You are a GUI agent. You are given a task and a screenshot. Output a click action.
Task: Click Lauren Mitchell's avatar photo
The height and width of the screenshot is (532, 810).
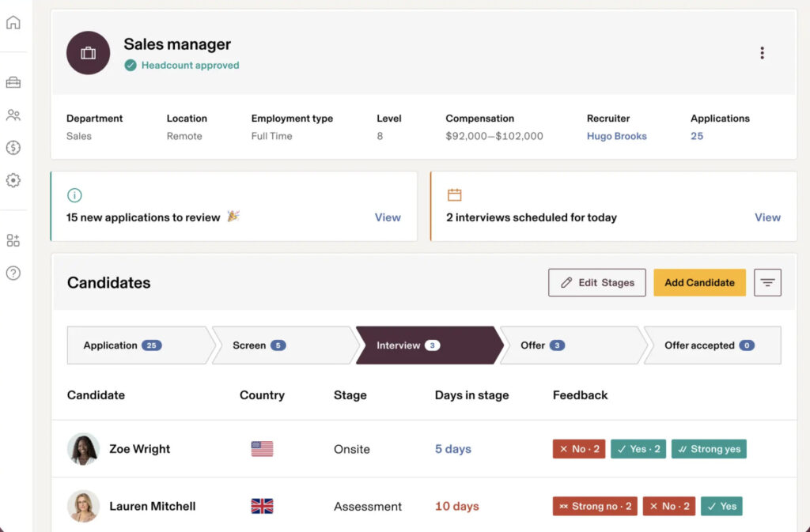(x=83, y=506)
